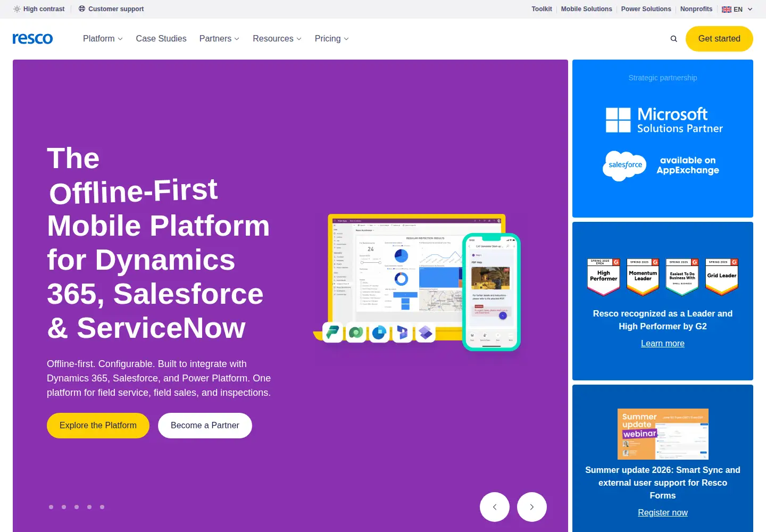Click Become a Partner button
This screenshot has height=532, width=766.
point(205,426)
